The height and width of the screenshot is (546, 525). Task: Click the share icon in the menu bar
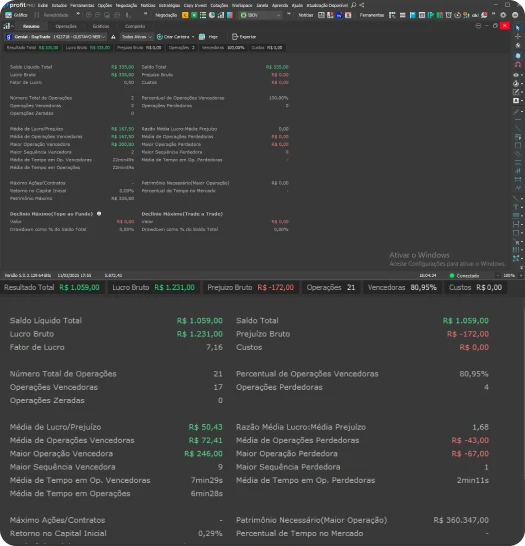point(362,5)
